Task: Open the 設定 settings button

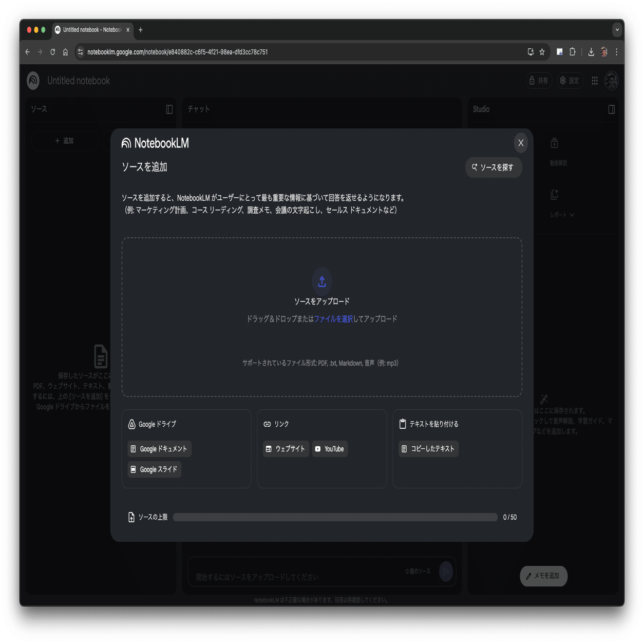Action: pyautogui.click(x=570, y=80)
